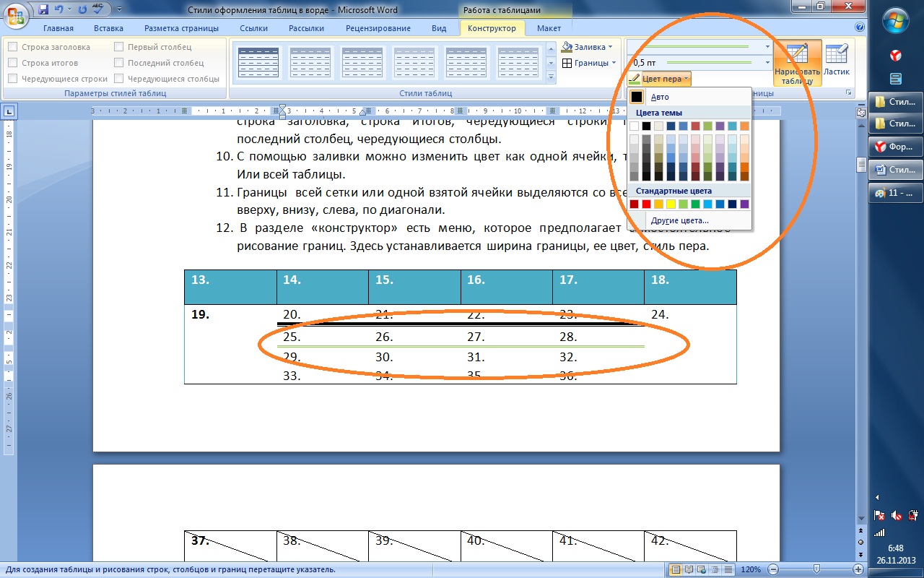Switch to the Разметка страницы tab

181,28
